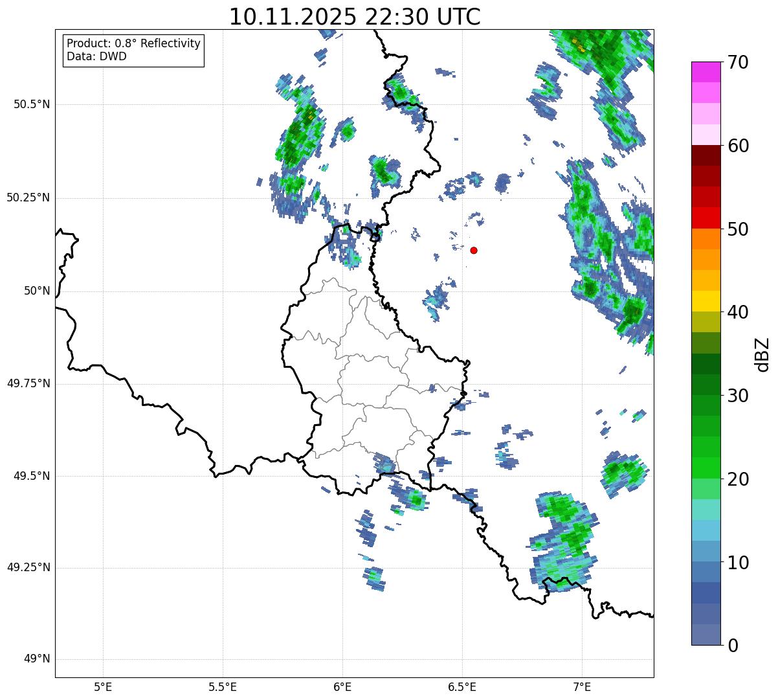The image size is (778, 700).
Task: Click the colorbar value '60'
Action: click(x=738, y=146)
